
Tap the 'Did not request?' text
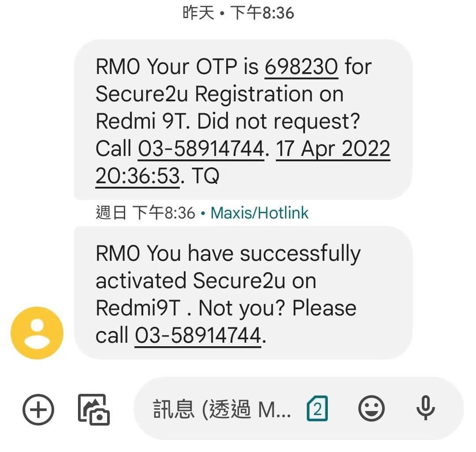(279, 122)
